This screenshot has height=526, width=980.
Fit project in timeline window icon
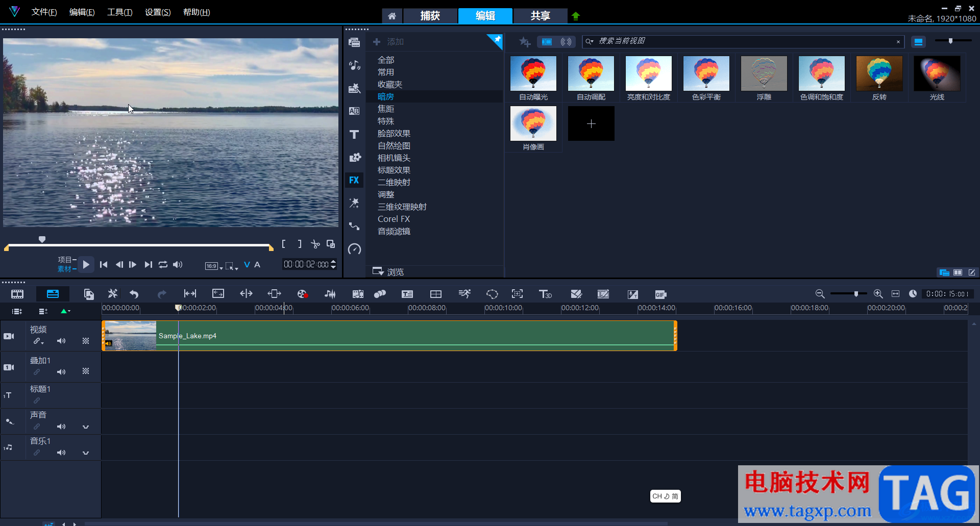(x=895, y=294)
